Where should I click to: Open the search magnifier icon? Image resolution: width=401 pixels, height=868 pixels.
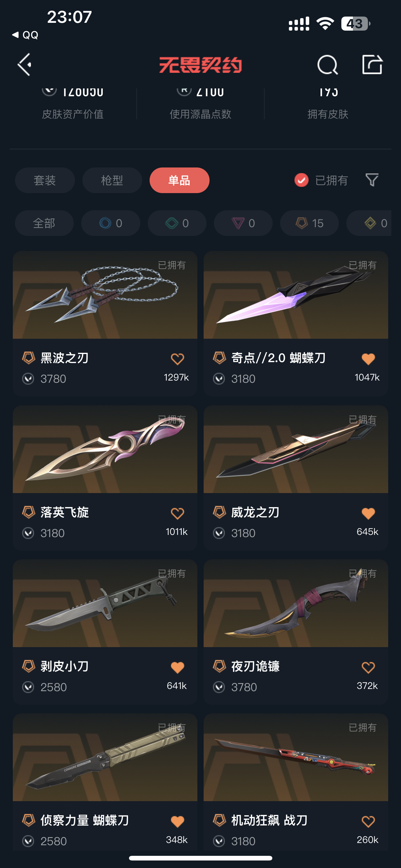click(x=327, y=65)
